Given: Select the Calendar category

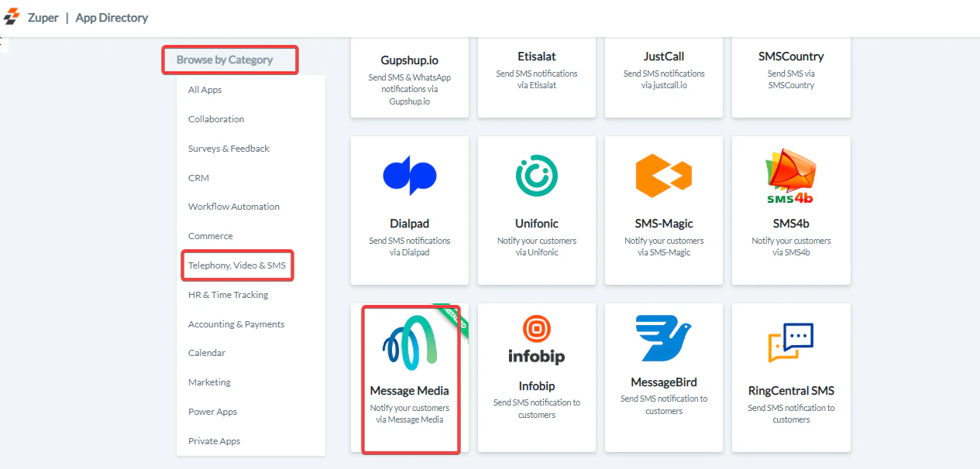Looking at the screenshot, I should click(x=207, y=353).
